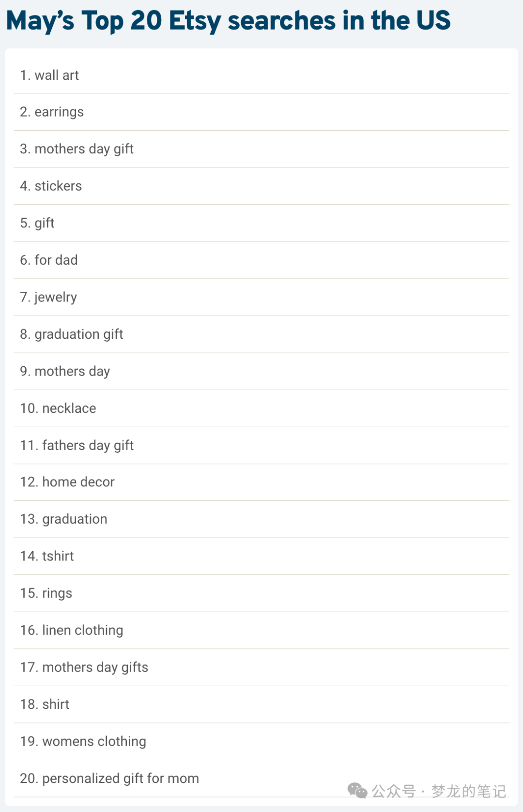The height and width of the screenshot is (812, 523).
Task: Click the 'fathers day gift' row
Action: click(x=261, y=445)
